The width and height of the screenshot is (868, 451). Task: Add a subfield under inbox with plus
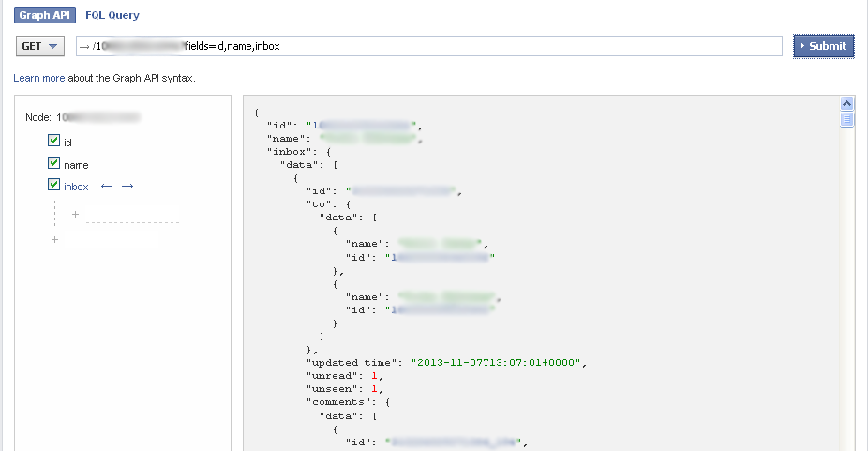[x=75, y=215]
